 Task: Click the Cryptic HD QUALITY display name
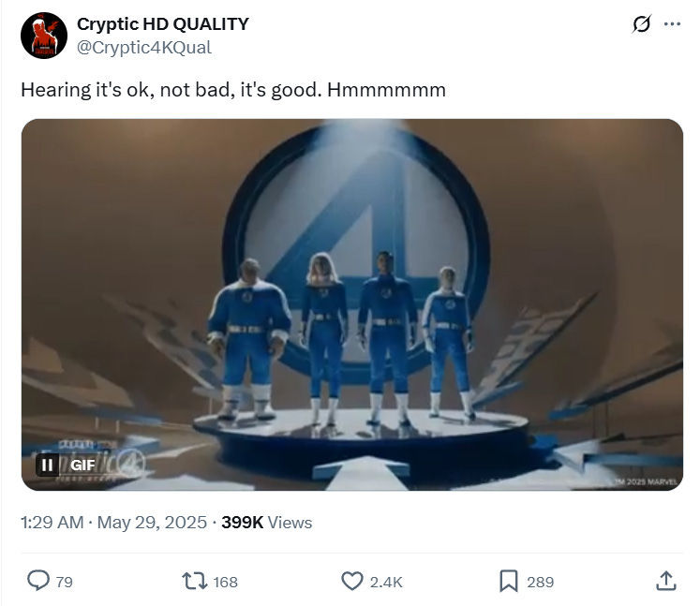tap(162, 24)
